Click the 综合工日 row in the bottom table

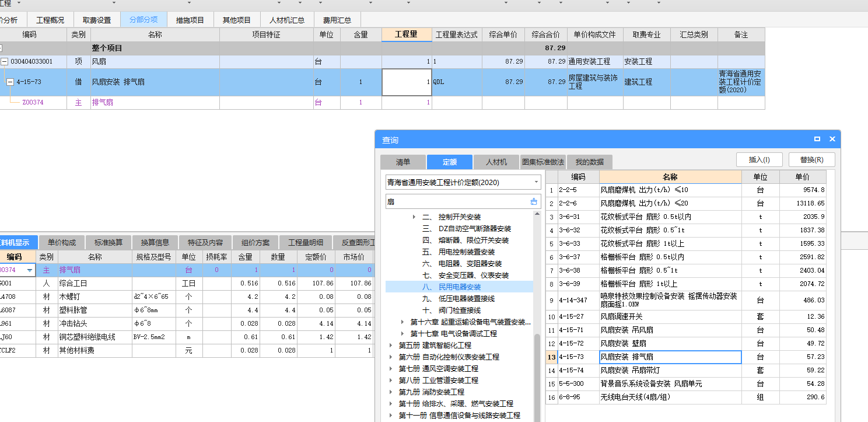coord(187,283)
